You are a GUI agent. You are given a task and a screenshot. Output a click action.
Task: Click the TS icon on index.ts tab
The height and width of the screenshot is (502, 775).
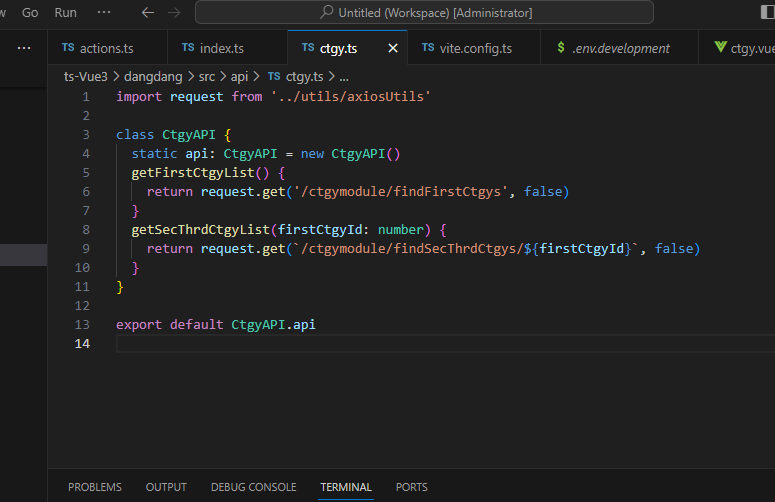(188, 48)
